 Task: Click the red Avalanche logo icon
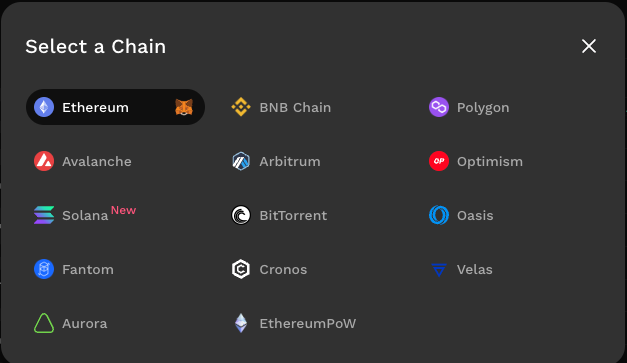(44, 161)
